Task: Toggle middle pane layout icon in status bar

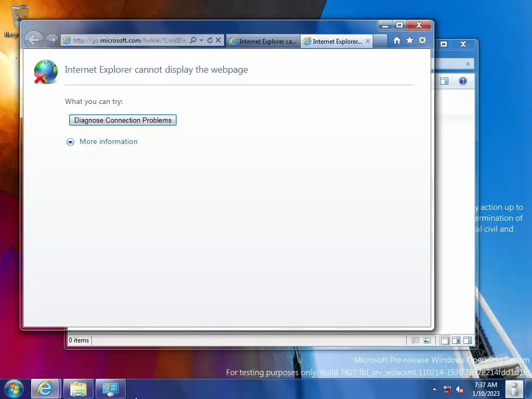Action: click(456, 340)
